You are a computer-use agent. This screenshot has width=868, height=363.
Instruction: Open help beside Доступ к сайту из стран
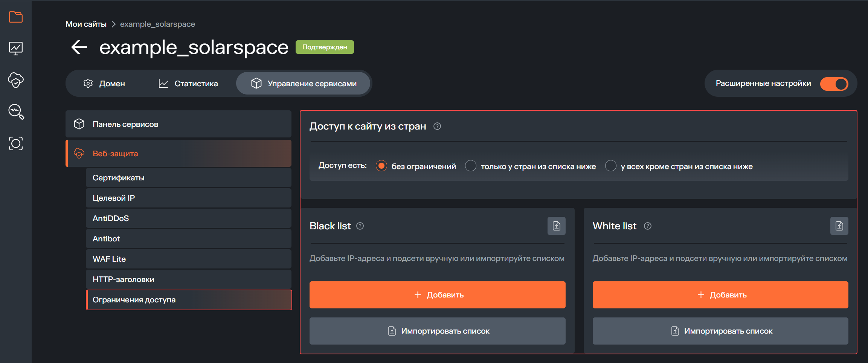437,127
